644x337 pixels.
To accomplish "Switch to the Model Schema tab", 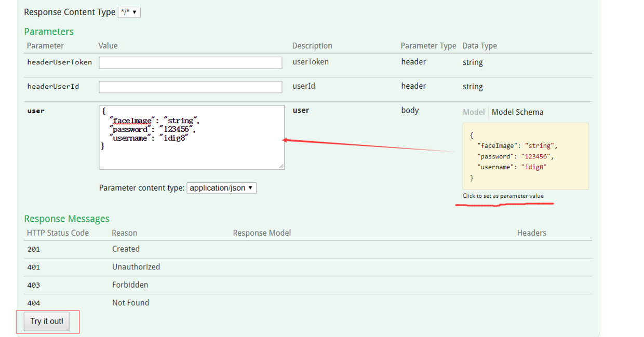I will point(517,112).
